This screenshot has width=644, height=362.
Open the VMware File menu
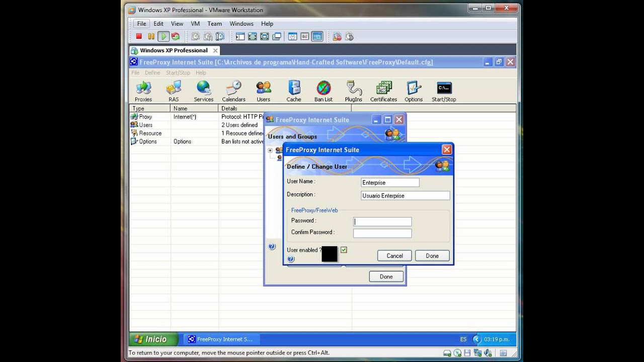142,24
